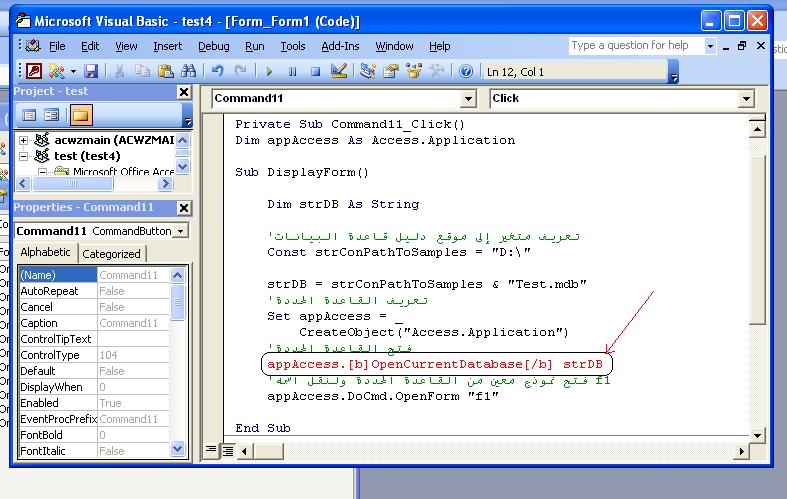Collapse the test (test4) project node

[23, 156]
